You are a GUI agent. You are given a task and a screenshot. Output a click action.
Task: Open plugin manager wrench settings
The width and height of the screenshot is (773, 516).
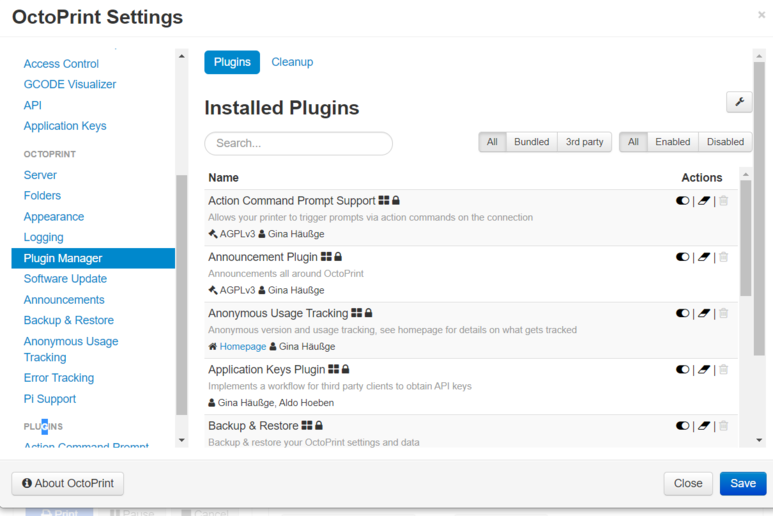[739, 102]
